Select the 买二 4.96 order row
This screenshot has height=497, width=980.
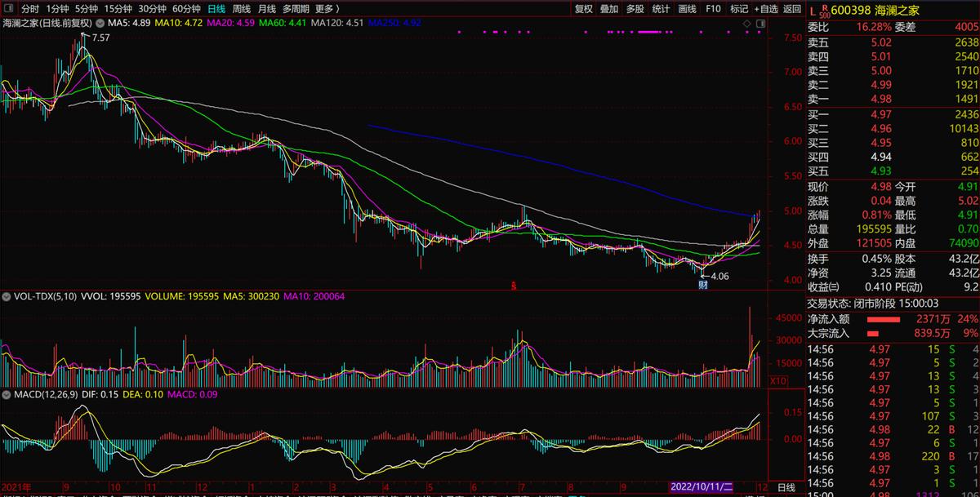click(893, 129)
